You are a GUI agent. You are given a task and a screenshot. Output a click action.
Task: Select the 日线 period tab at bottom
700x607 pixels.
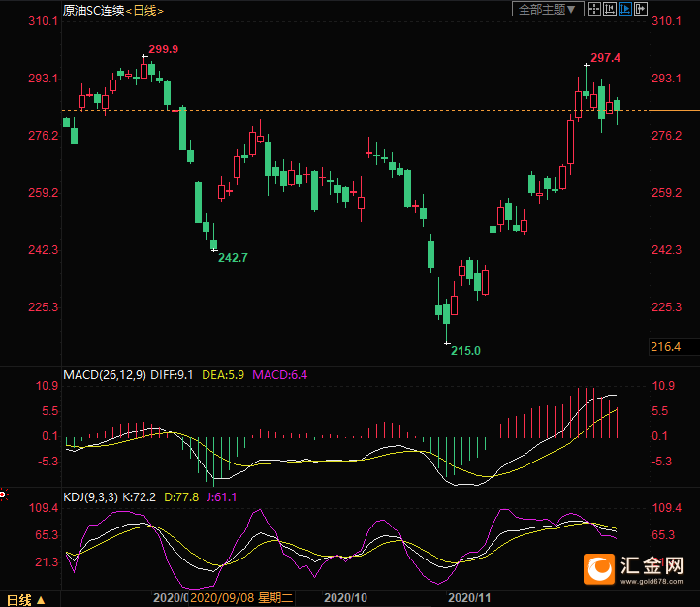coord(19,600)
